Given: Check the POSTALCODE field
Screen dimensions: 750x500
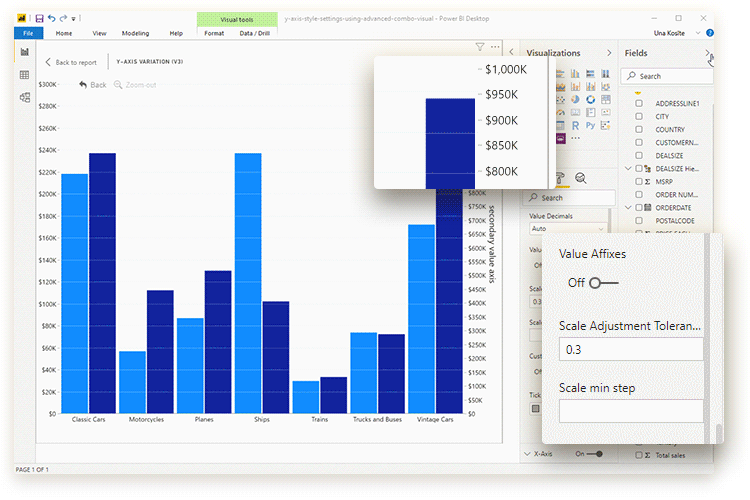Looking at the screenshot, I should tap(639, 221).
